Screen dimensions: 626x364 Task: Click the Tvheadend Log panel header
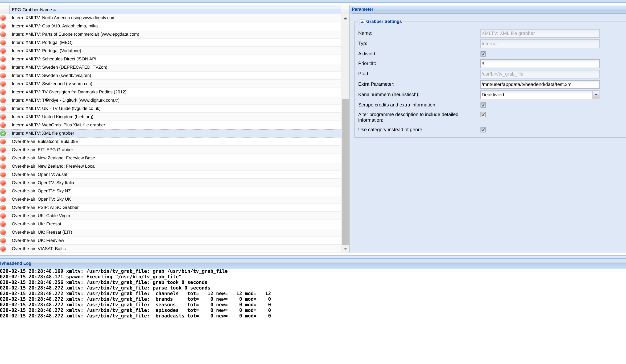(x=313, y=263)
